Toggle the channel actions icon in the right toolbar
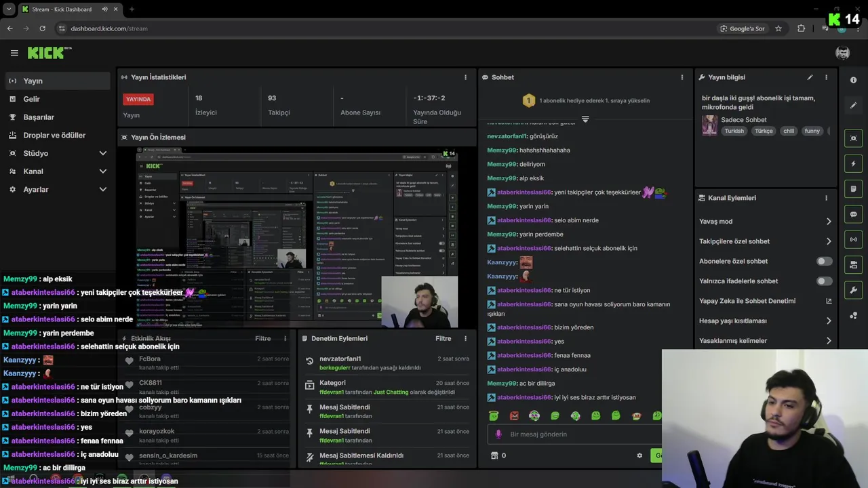Image resolution: width=868 pixels, height=488 pixels. [853, 264]
